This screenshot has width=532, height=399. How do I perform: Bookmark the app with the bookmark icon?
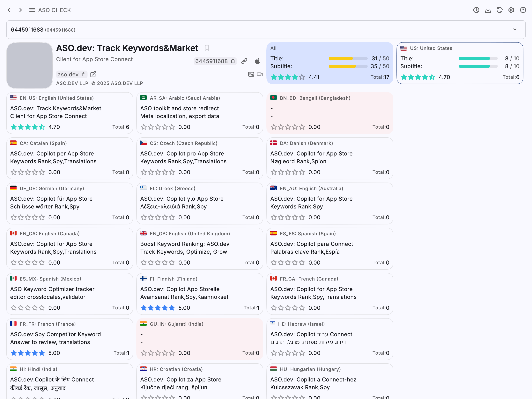[207, 48]
